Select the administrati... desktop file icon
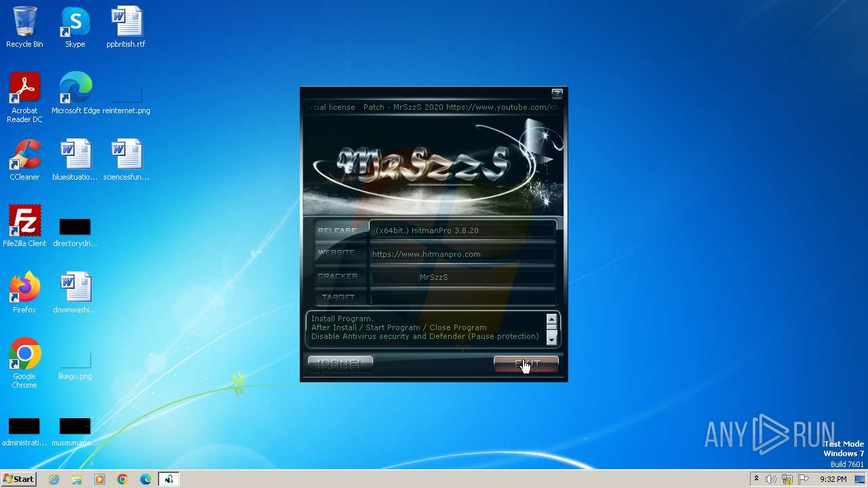This screenshot has width=868, height=488. 24,432
